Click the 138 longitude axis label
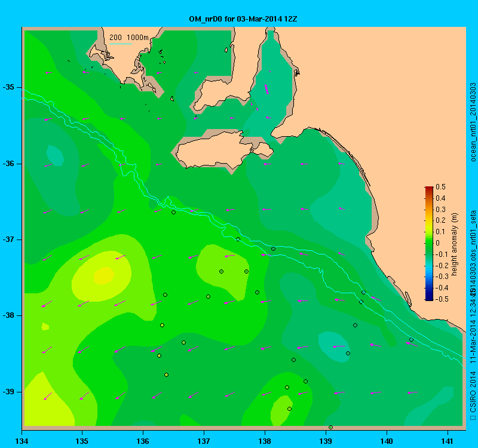The height and width of the screenshot is (448, 478). pyautogui.click(x=265, y=441)
